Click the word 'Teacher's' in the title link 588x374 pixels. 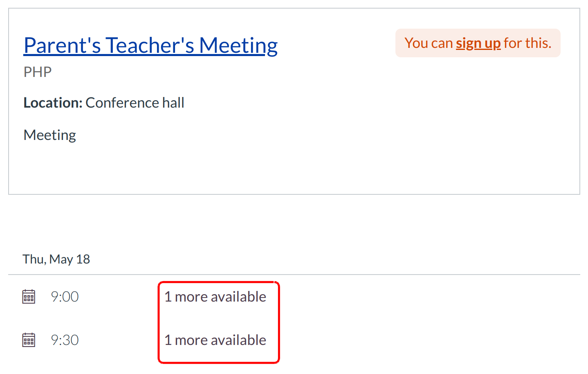150,45
